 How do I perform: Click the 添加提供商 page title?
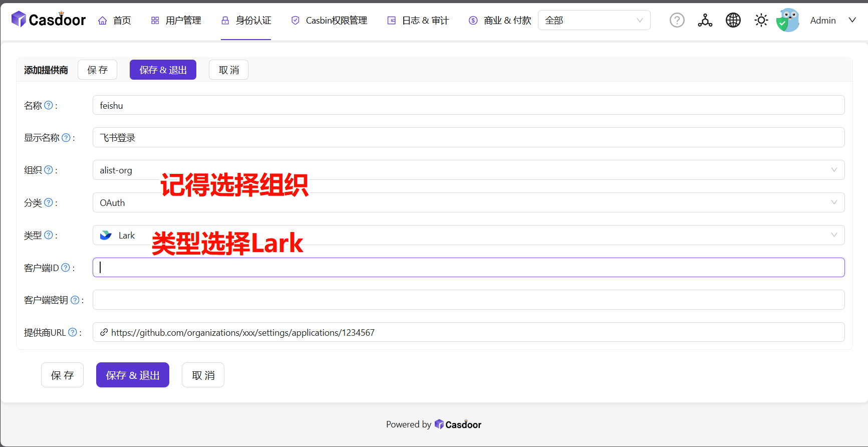click(46, 70)
